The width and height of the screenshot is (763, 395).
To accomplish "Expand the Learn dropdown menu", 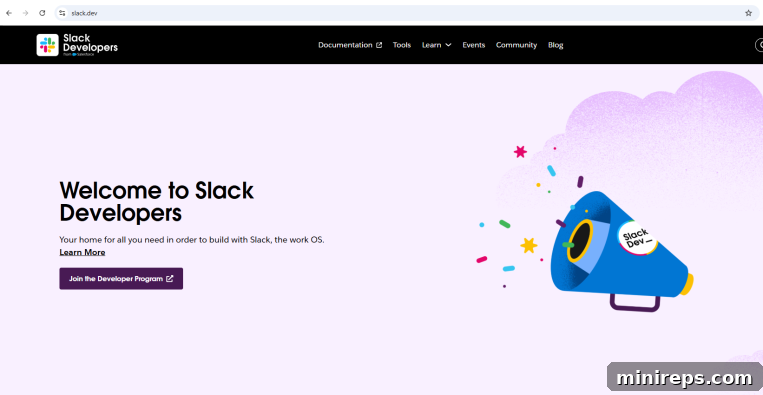I will (436, 45).
